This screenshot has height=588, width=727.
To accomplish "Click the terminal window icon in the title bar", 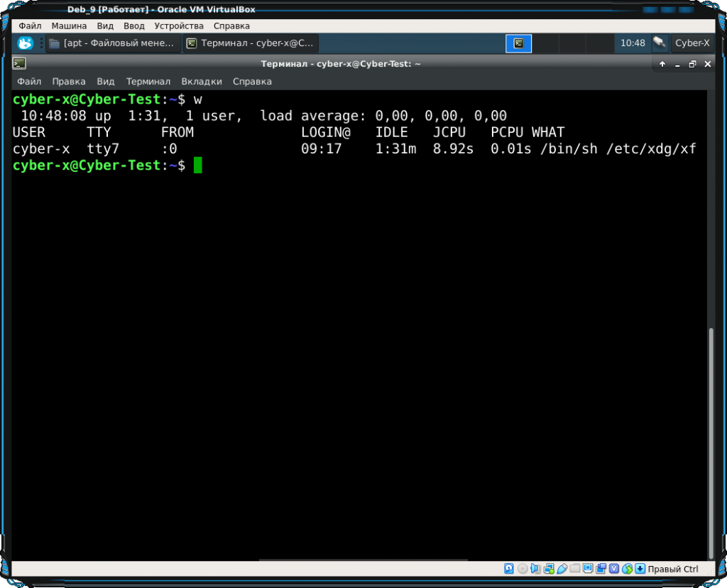I will click(x=19, y=63).
